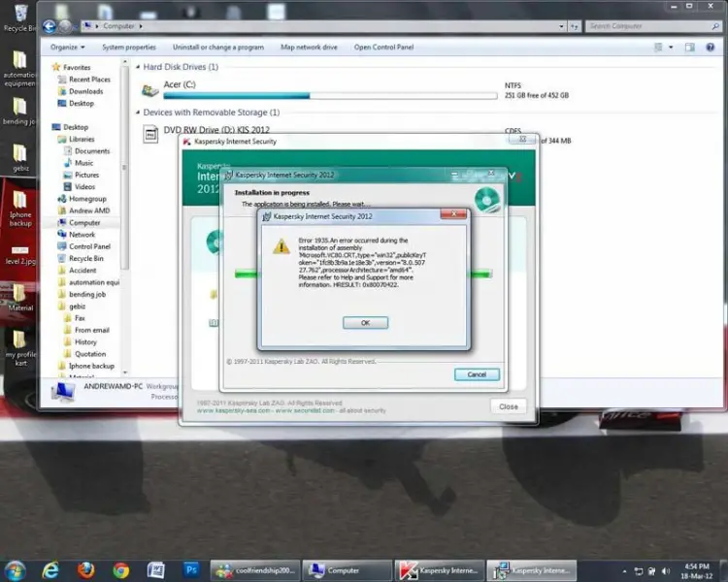Switch to Kaspersky installer taskbar button

(x=532, y=570)
